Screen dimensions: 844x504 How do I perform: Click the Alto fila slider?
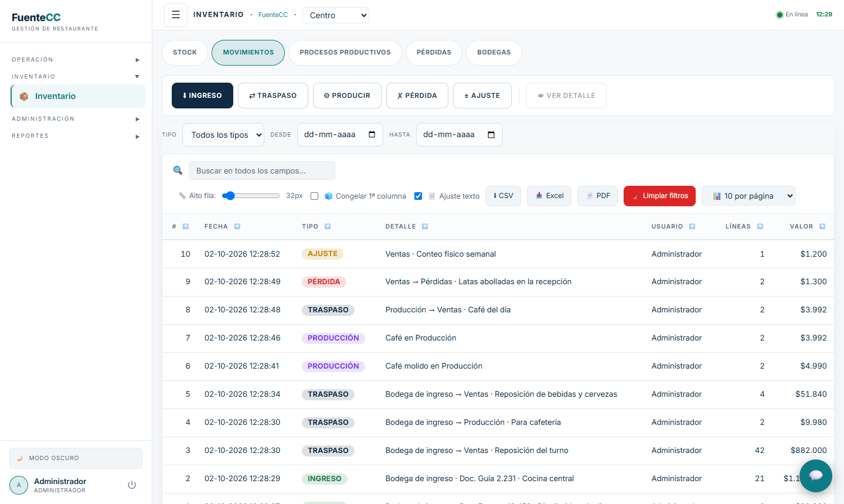251,196
